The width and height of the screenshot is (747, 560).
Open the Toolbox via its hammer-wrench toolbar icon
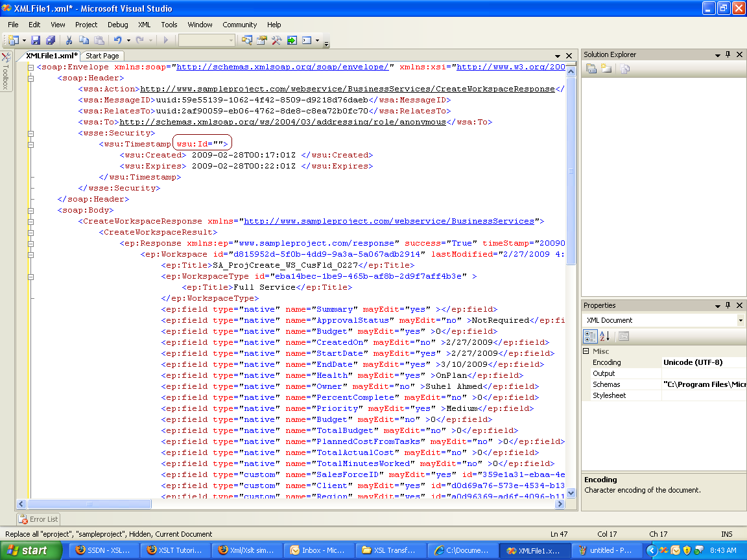(276, 40)
